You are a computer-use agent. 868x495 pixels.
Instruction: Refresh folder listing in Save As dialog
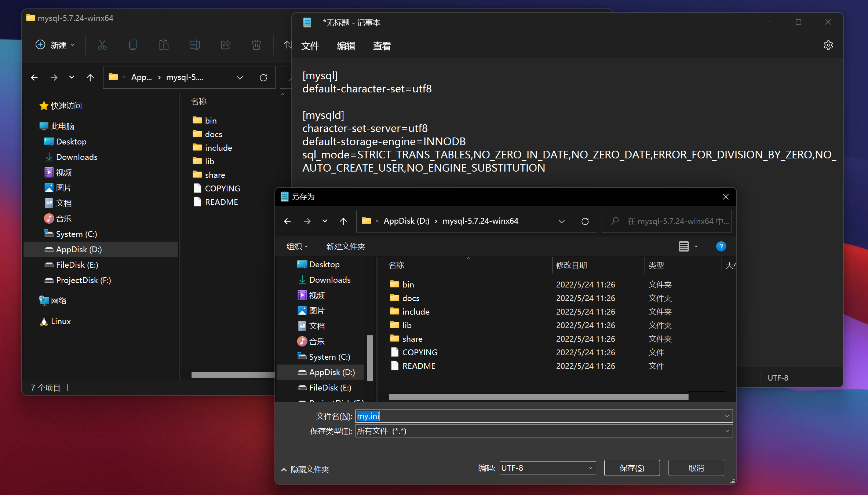pyautogui.click(x=585, y=221)
